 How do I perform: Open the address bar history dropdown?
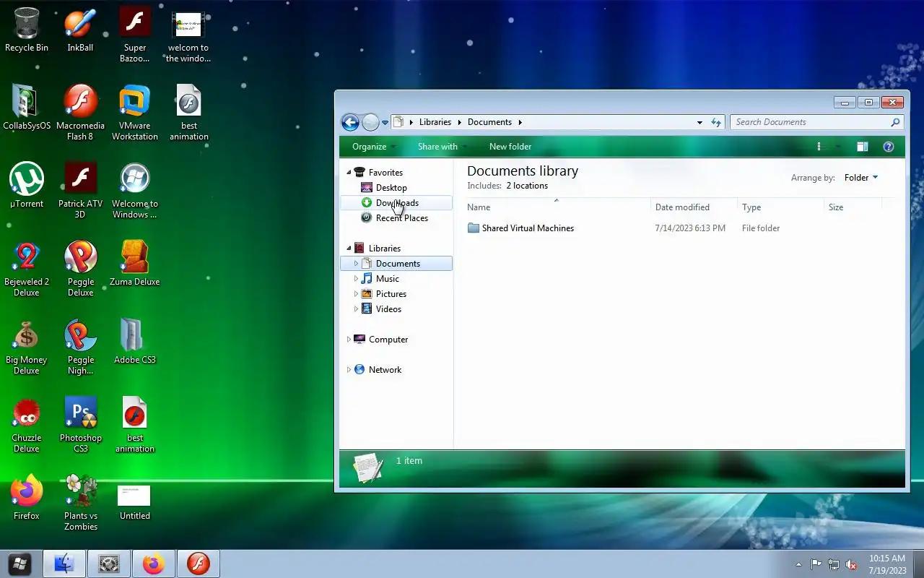tap(699, 122)
